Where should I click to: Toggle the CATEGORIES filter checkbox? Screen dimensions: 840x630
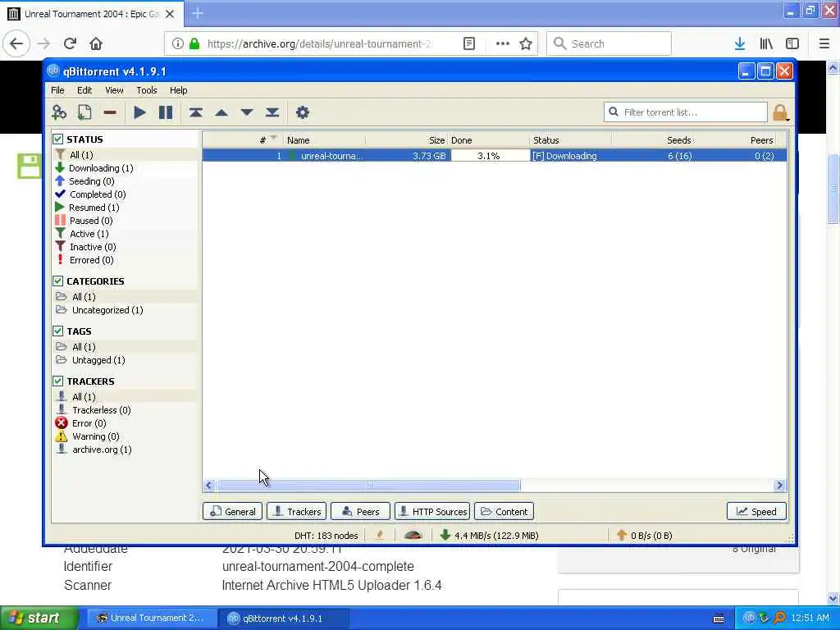pos(58,281)
